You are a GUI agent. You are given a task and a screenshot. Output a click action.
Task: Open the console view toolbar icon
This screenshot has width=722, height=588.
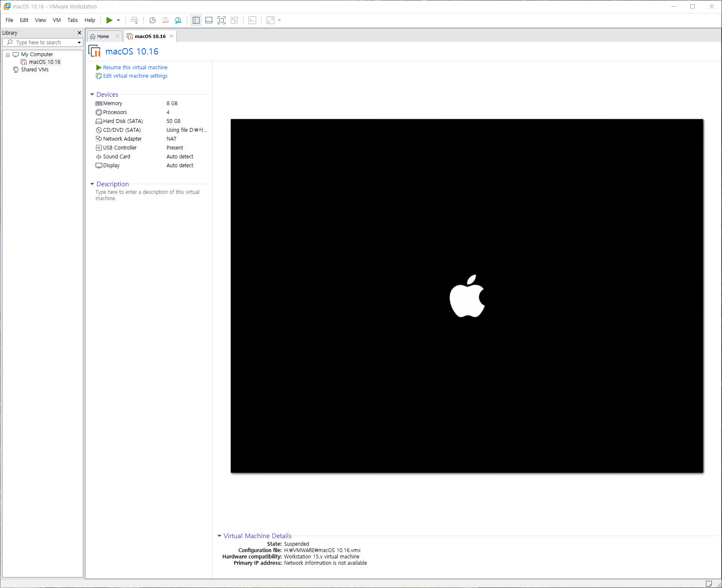point(252,20)
